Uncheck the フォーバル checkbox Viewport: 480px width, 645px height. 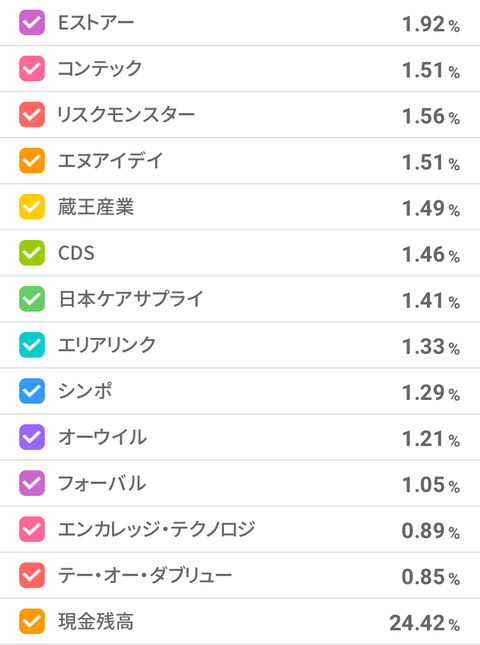pos(32,483)
